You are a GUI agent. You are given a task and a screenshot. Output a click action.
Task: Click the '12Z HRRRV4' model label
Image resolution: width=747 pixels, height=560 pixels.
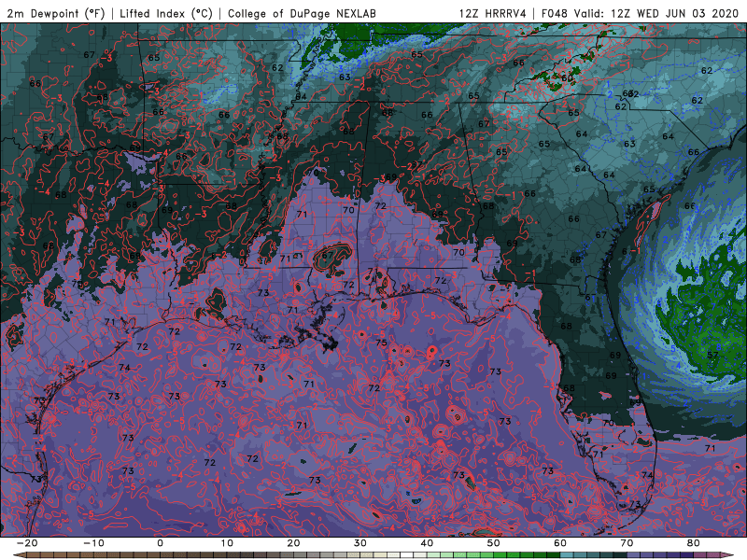pos(493,14)
